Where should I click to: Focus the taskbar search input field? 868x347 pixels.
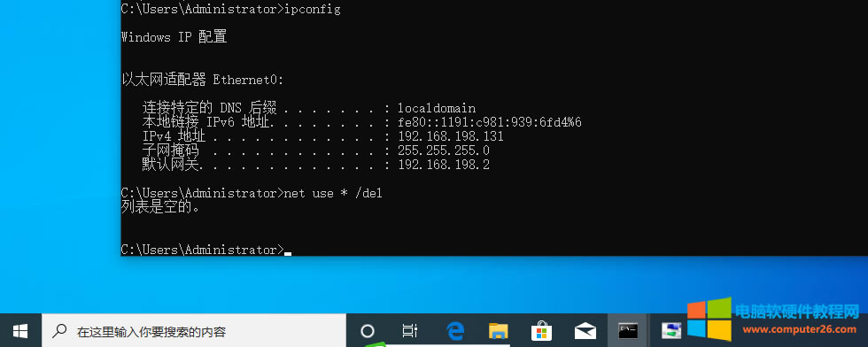click(194, 331)
